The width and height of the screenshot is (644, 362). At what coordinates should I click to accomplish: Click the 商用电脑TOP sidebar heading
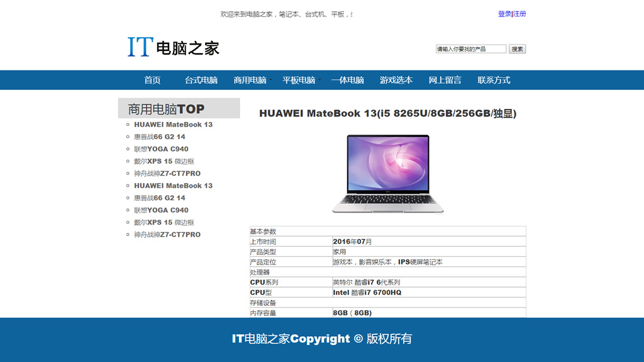[167, 109]
